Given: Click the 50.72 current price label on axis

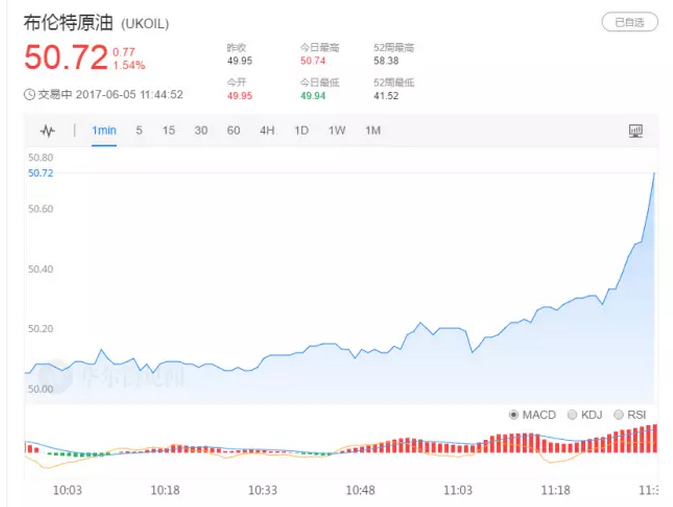Looking at the screenshot, I should 41,173.
